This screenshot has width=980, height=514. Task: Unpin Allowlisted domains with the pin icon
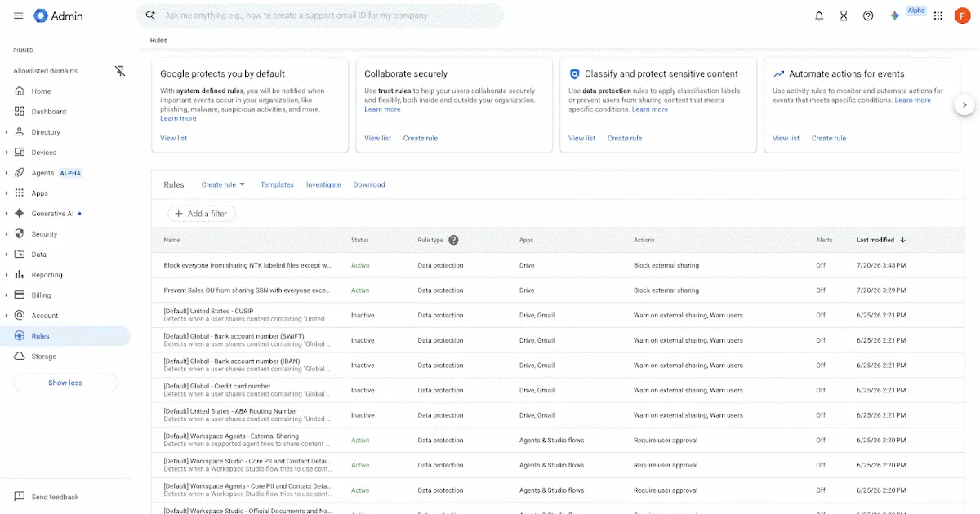tap(120, 71)
